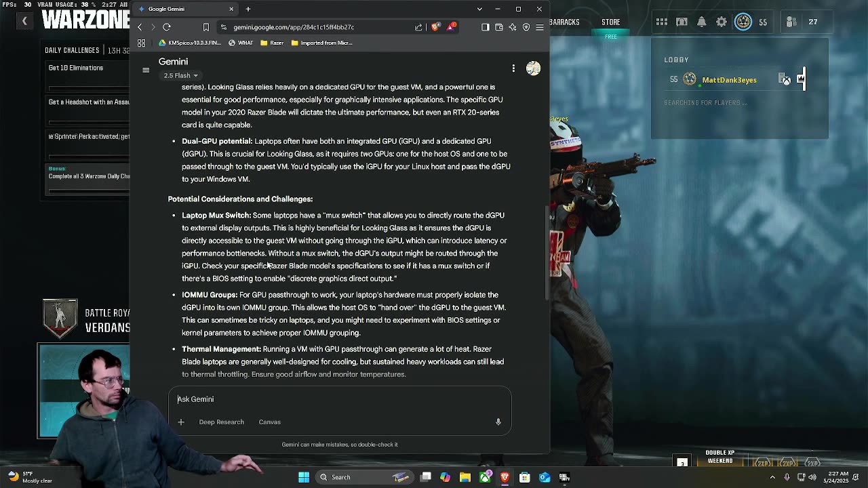Bookmark this page using the bookmark icon
Image resolution: width=868 pixels, height=488 pixels.
point(206,27)
